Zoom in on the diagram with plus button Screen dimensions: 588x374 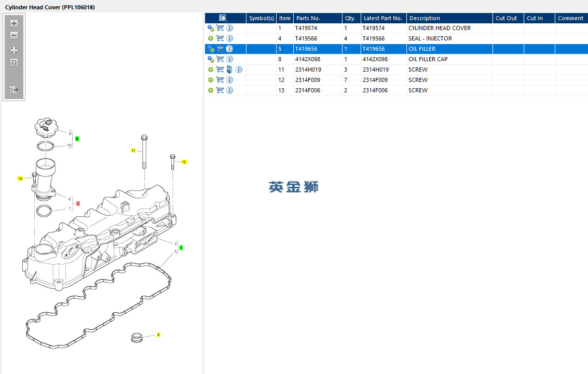coord(14,23)
